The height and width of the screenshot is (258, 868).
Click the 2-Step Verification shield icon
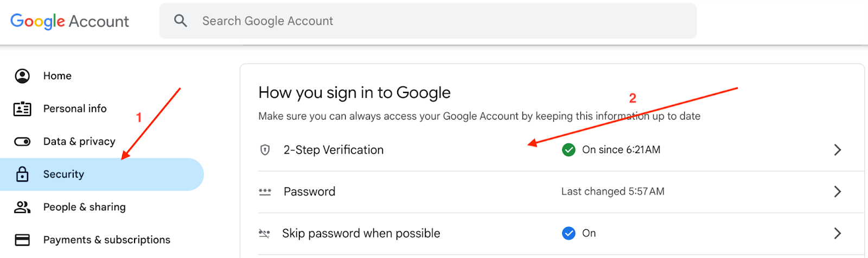tap(265, 150)
